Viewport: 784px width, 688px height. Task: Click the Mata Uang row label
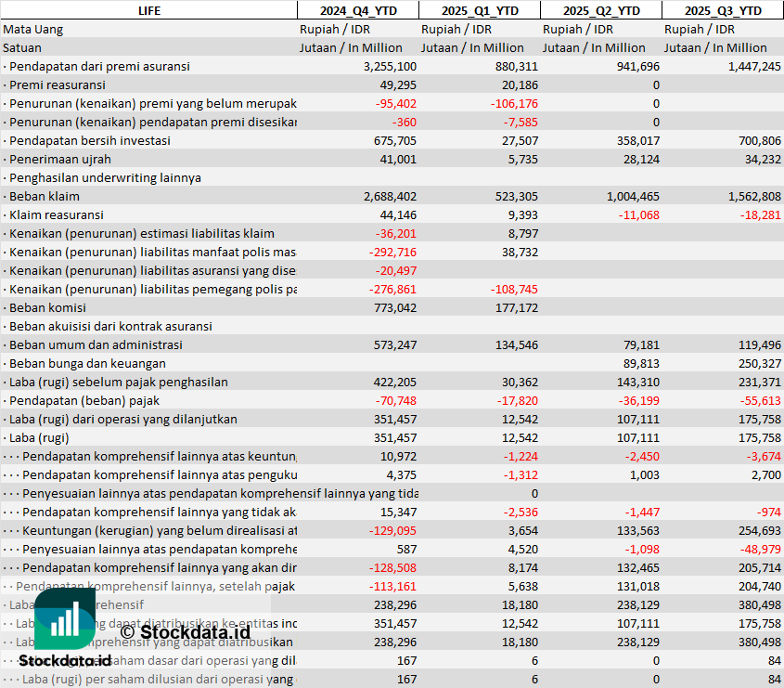click(33, 30)
